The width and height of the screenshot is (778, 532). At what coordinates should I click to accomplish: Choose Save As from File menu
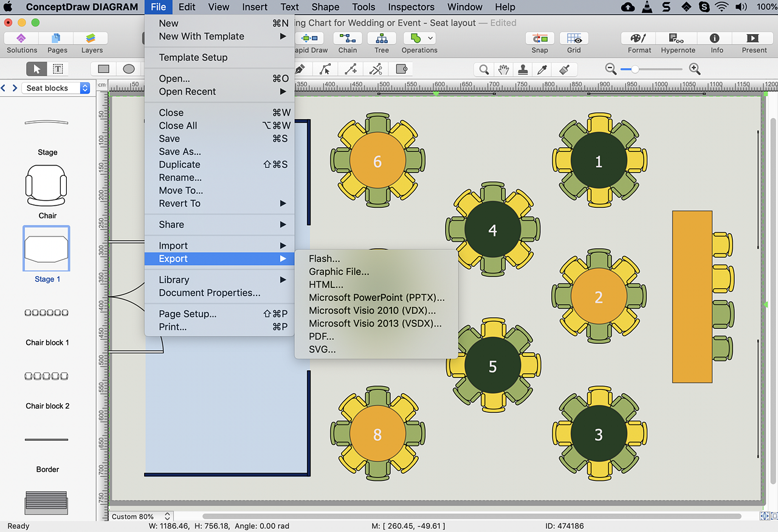tap(219, 151)
